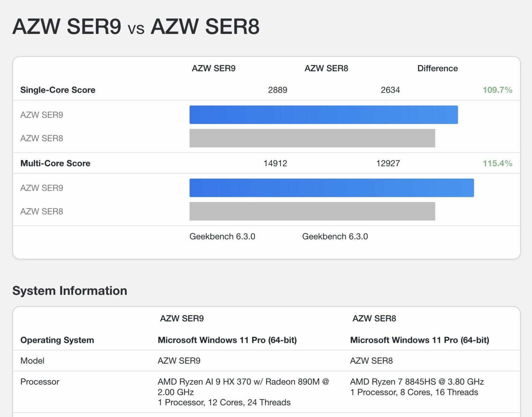
Task: Select the AZW SER9 column header
Action: pos(214,68)
